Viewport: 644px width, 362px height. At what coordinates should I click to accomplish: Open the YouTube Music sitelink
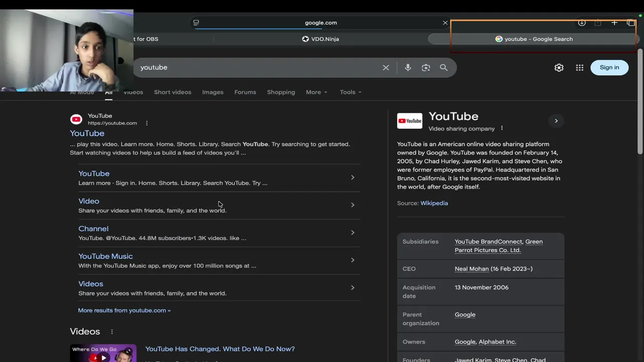click(x=106, y=256)
